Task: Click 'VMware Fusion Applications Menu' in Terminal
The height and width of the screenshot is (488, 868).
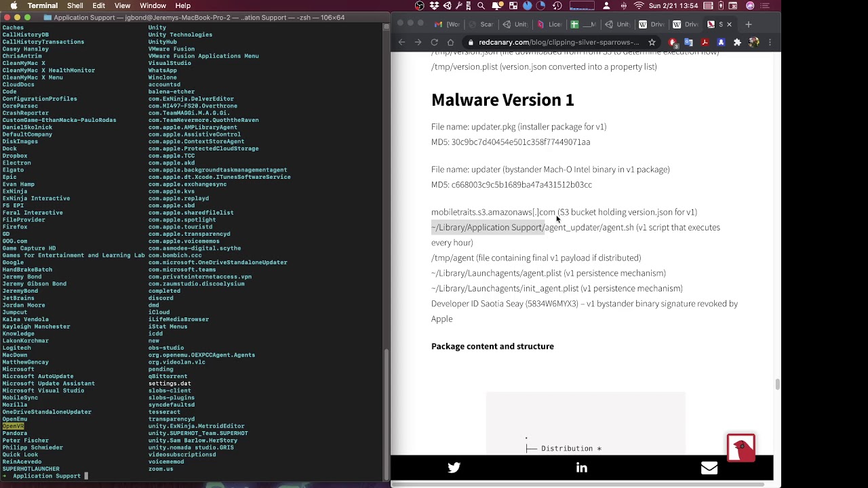Action: [203, 56]
